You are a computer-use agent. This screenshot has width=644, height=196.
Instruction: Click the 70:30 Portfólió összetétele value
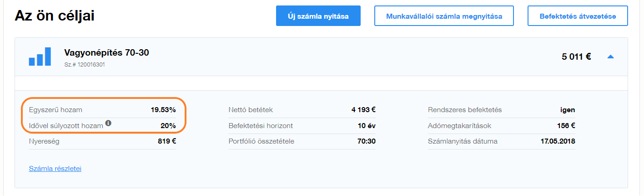pyautogui.click(x=367, y=141)
